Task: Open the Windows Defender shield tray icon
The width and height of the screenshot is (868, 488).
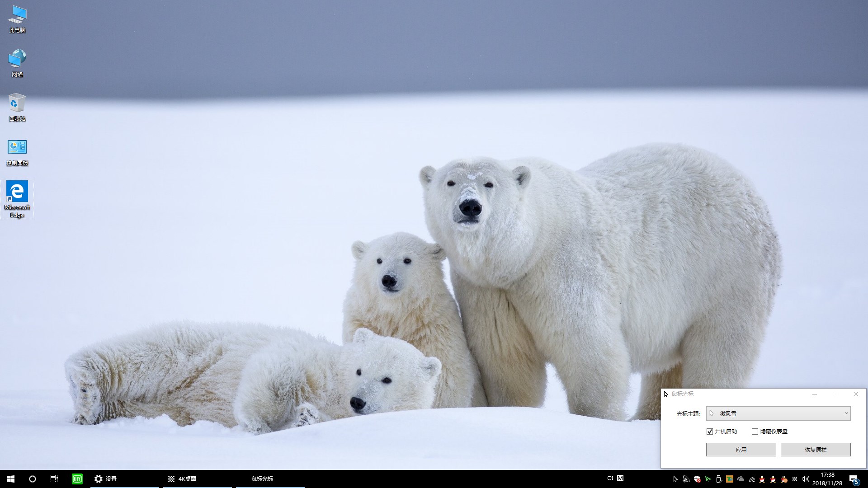Action: (697, 479)
